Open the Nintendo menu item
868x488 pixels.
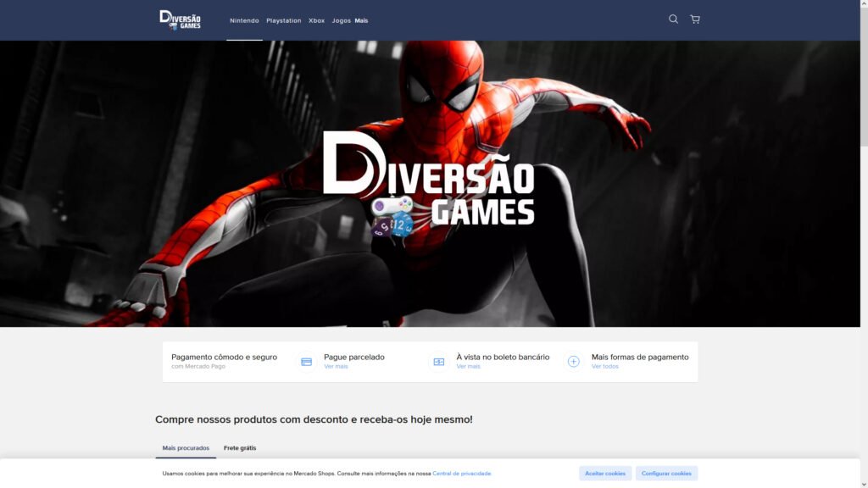[x=244, y=20]
